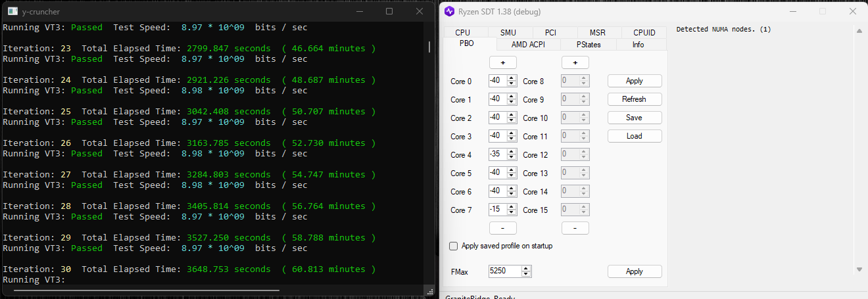Click the Core 7 offset value -15
The height and width of the screenshot is (299, 868).
[x=497, y=210]
